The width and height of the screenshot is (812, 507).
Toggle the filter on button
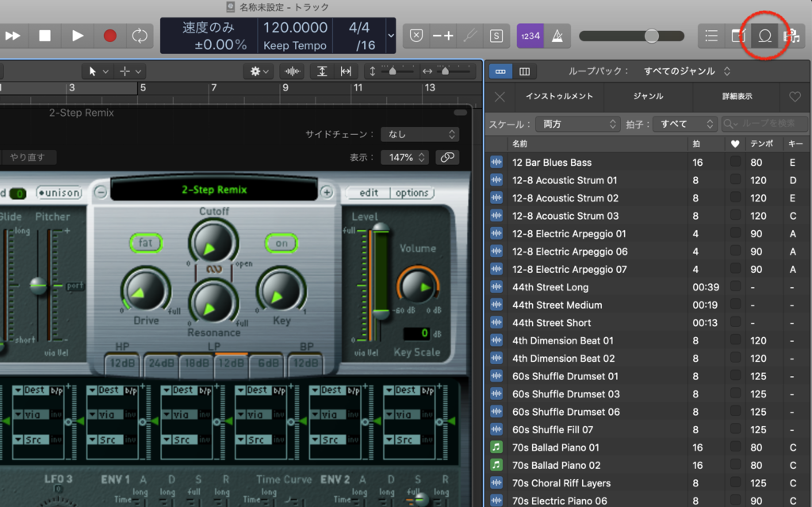click(x=282, y=243)
